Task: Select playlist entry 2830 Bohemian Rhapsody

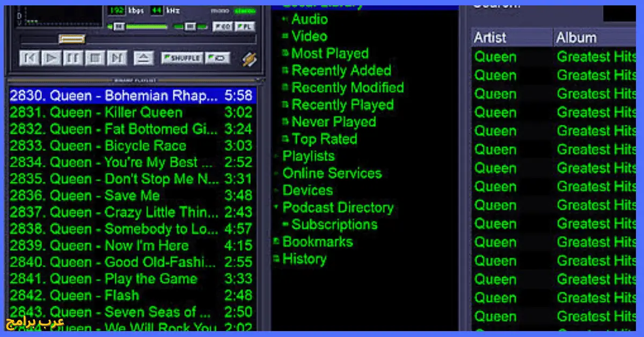Action: (x=132, y=96)
